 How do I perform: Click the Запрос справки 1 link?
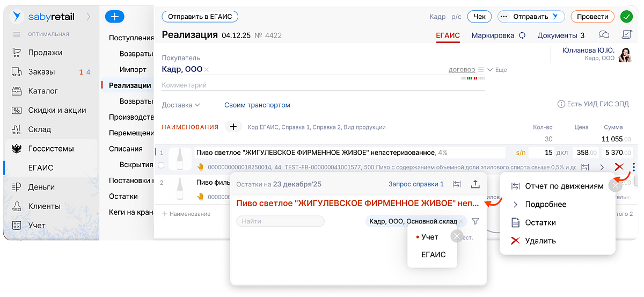tap(416, 184)
